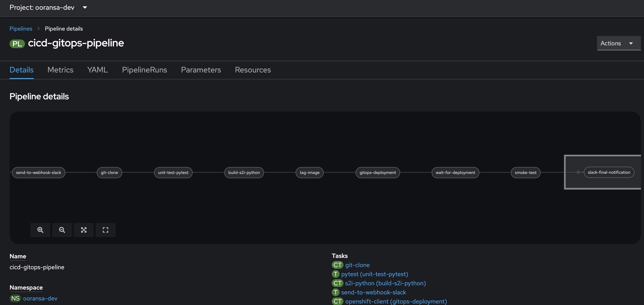
Task: Click the PL pipeline badge icon
Action: point(17,44)
